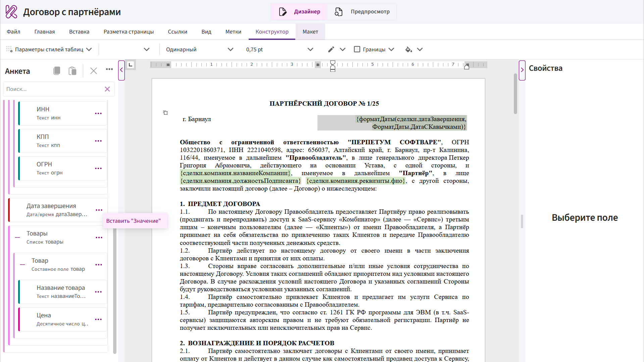
Task: Collapse the Товар composite field
Action: tap(22, 265)
